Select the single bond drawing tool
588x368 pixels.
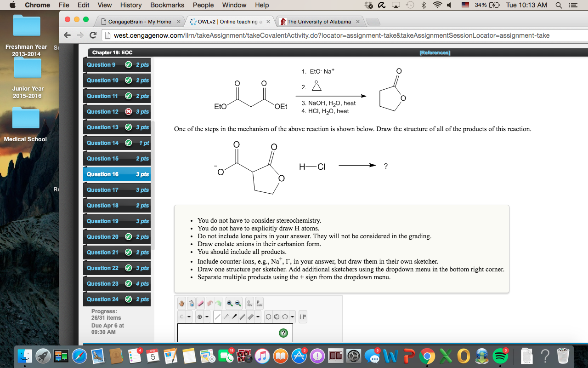click(218, 316)
